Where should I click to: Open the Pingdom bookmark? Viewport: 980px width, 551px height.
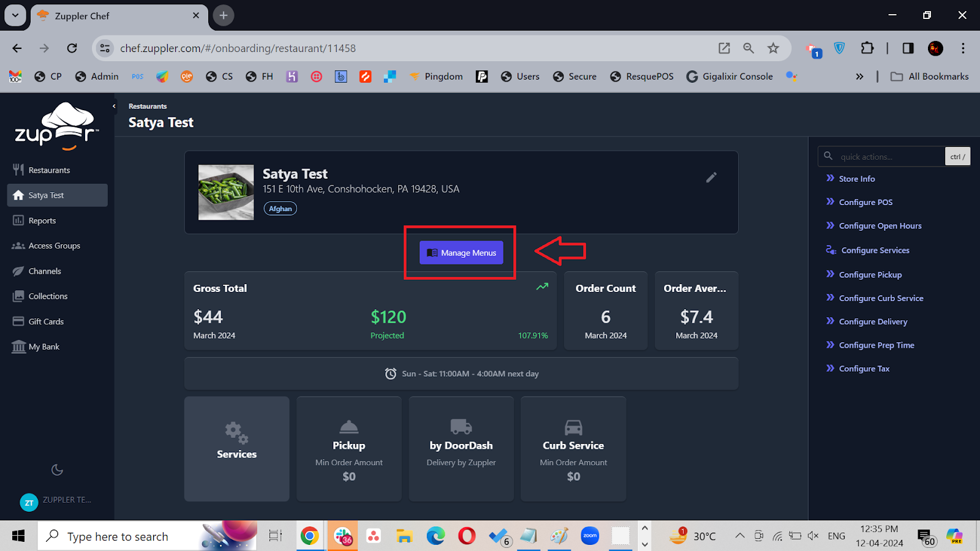[436, 77]
